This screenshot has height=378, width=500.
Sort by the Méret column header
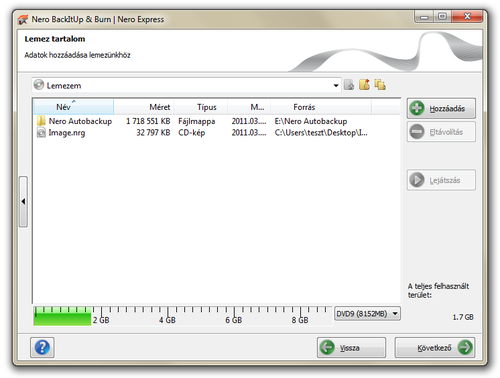pos(144,107)
